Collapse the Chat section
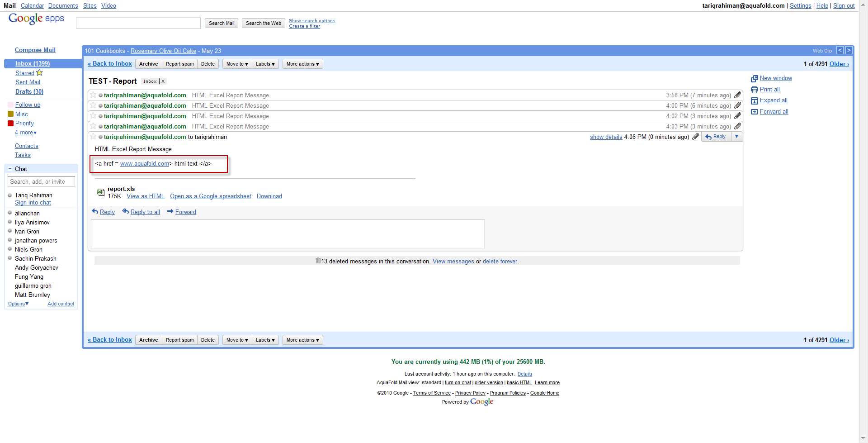Screen dimensions: 868x443 pyautogui.click(x=10, y=169)
